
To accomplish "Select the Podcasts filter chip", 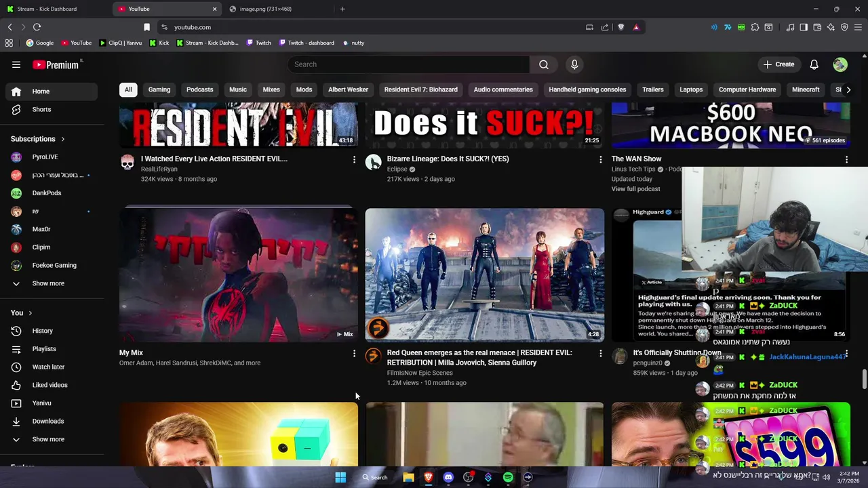I will (200, 89).
